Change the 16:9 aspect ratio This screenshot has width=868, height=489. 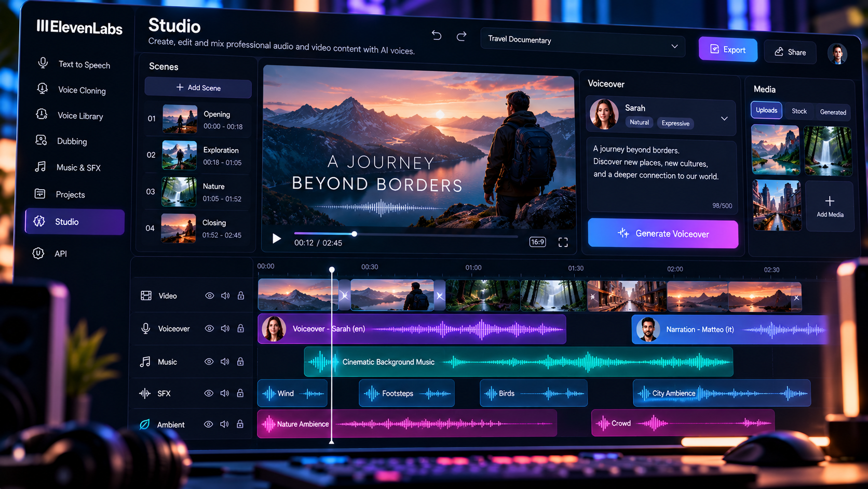[537, 242]
